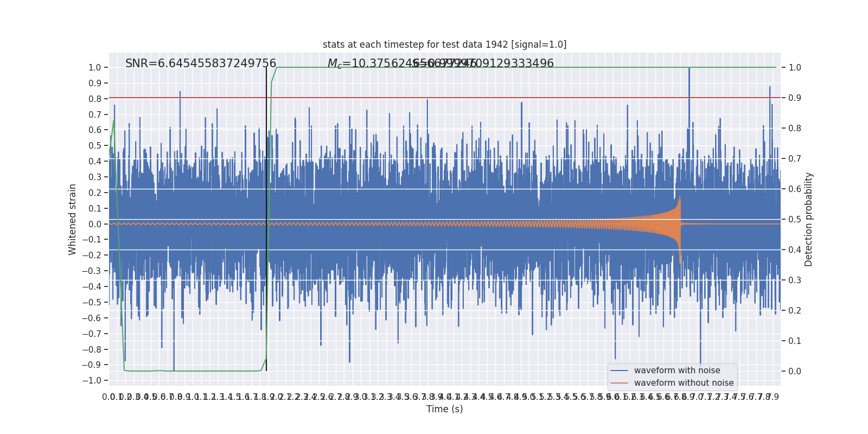Click Whitened strain tick label 0.1
The image size is (868, 434).
coord(95,209)
